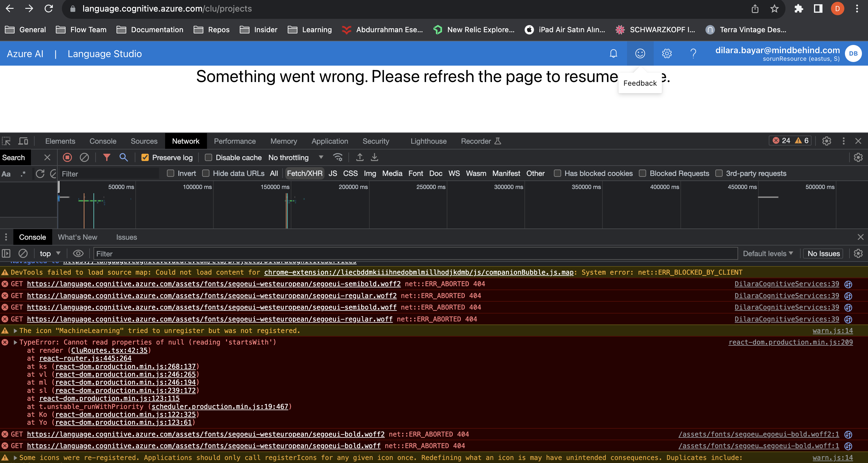The image size is (868, 463).
Task: Open DevTools three-dot customize menu
Action: tap(844, 141)
